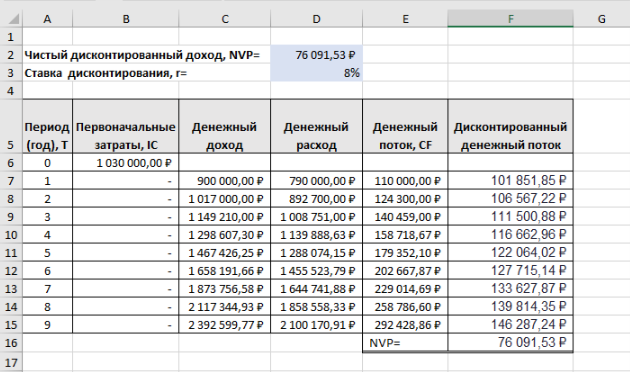Screen dimensions: 630x372
Task: Select discounted flow cell 116 662,96 ₽
Action: [x=510, y=235]
